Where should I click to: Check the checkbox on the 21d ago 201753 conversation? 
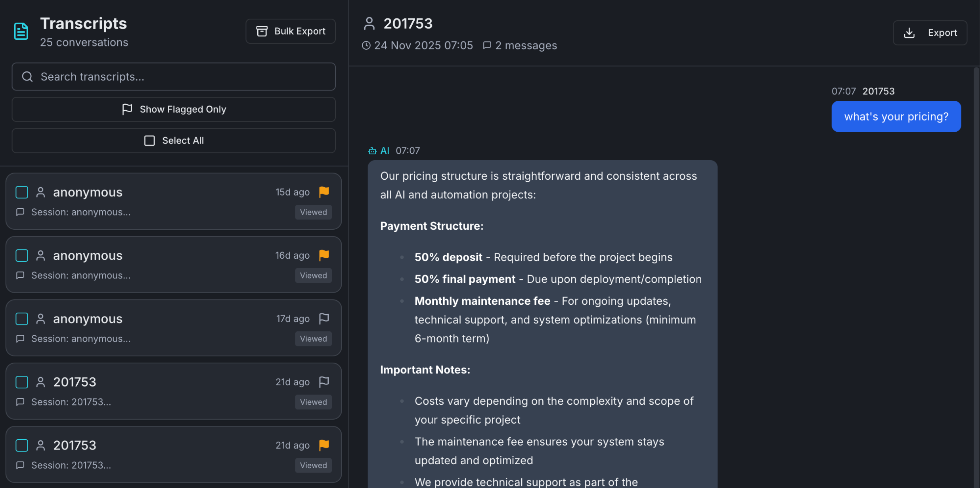coord(22,382)
